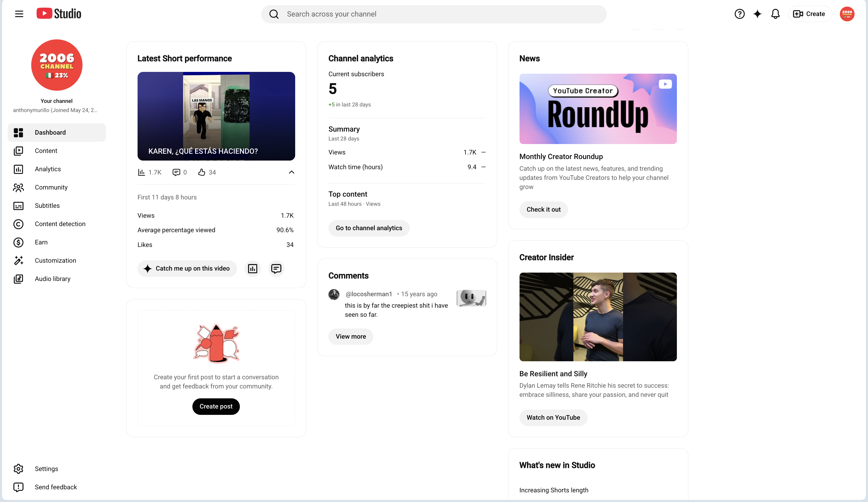Screen dimensions: 868x502
Task: Open the notifications bell
Action: pos(775,14)
